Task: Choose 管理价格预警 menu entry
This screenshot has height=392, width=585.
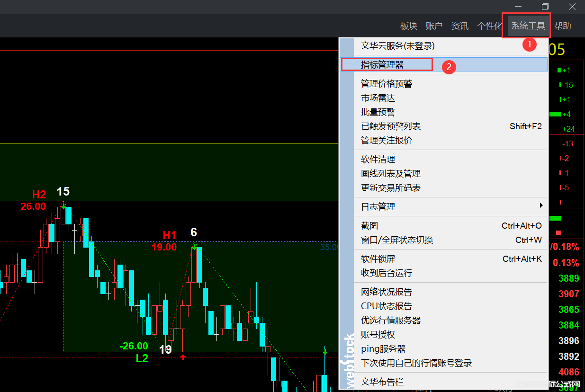Action: (x=451, y=84)
